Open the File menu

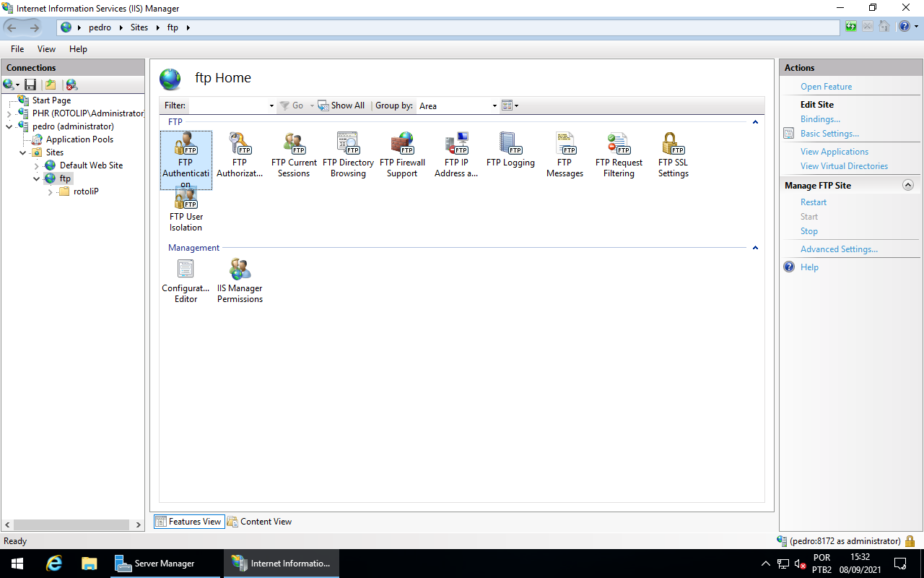pos(17,49)
